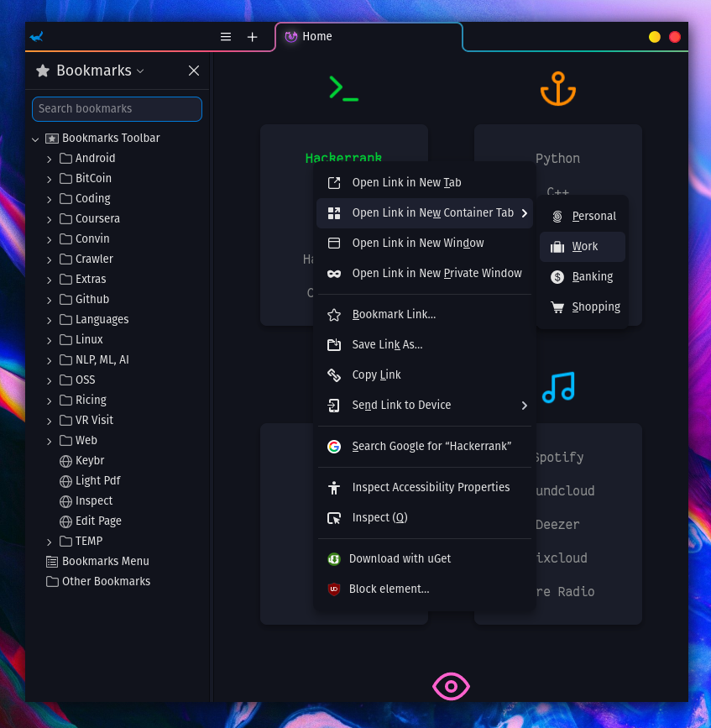Expand the Web folder arrow

pos(50,442)
